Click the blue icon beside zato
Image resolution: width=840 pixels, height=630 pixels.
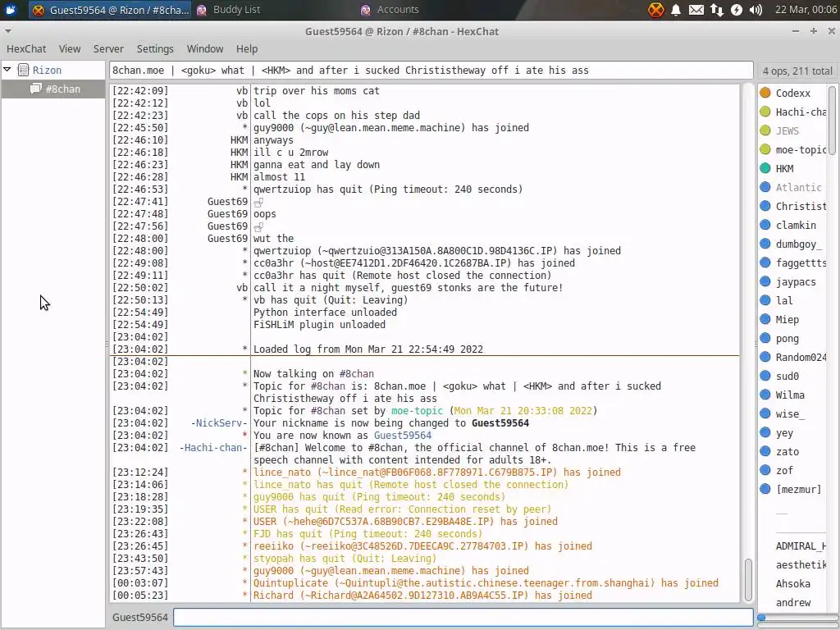click(765, 452)
